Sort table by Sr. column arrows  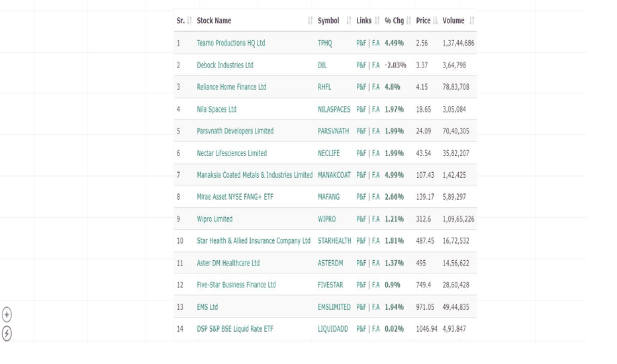point(189,21)
